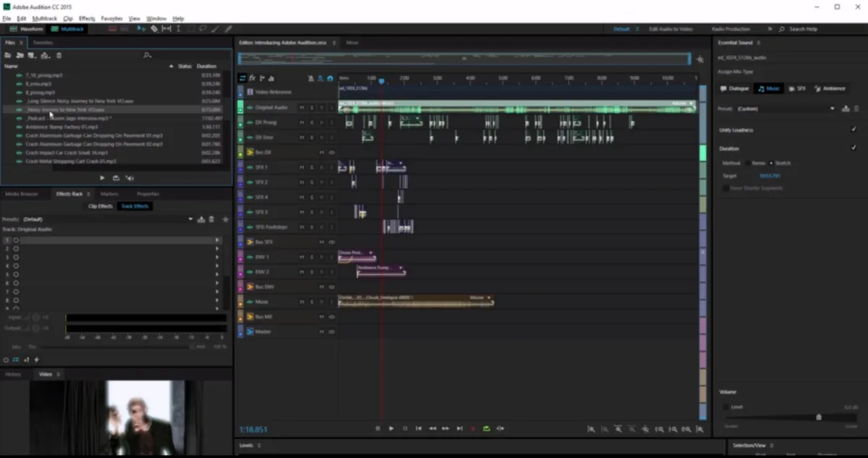Open the Favorites menu
The height and width of the screenshot is (458, 868).
(111, 18)
